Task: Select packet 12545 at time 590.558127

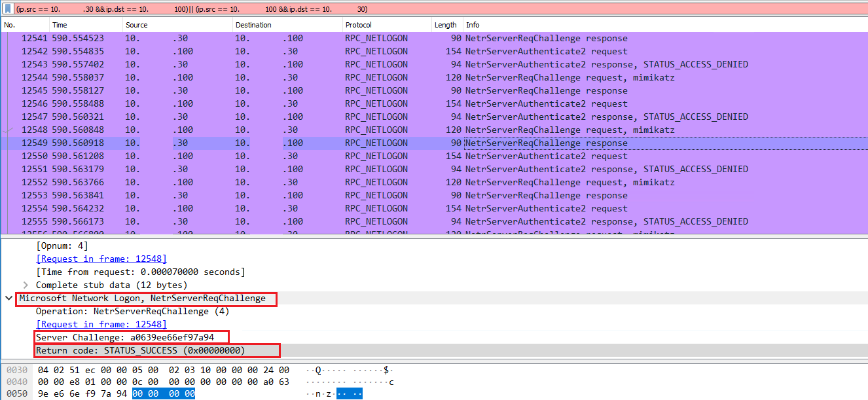Action: click(434, 90)
